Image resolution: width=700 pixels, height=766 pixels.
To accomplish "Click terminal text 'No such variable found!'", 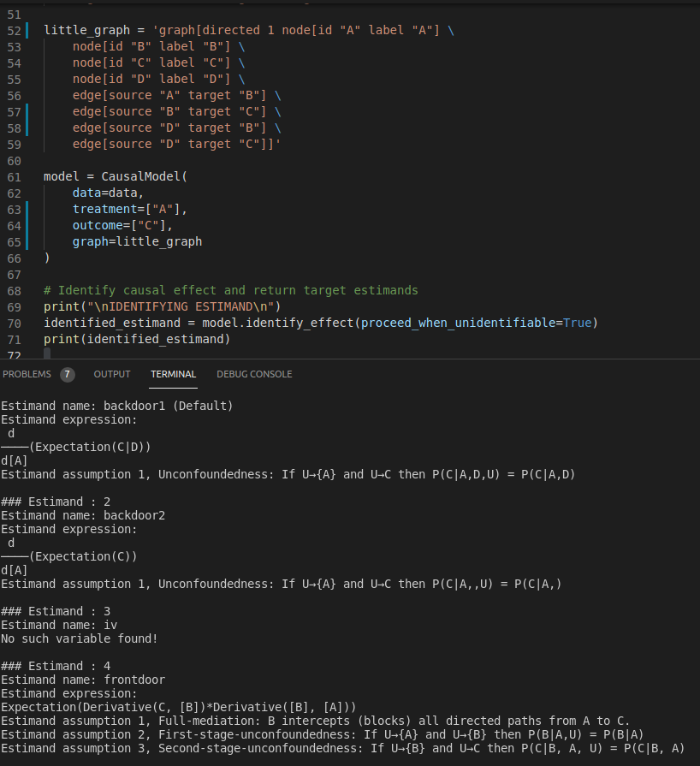I will tap(80, 638).
